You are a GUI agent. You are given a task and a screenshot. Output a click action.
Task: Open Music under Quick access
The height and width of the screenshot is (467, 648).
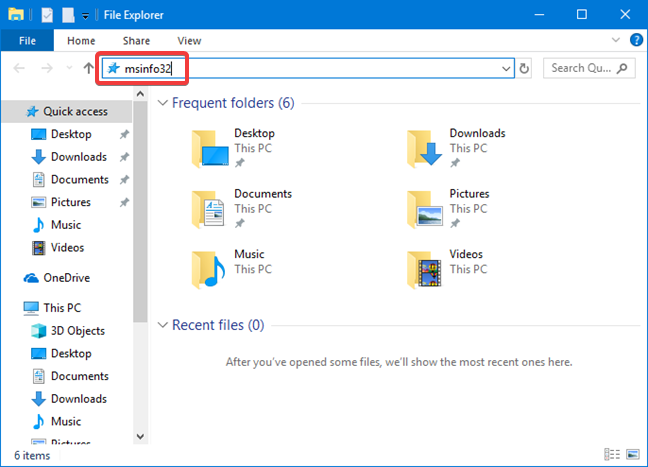(x=66, y=225)
